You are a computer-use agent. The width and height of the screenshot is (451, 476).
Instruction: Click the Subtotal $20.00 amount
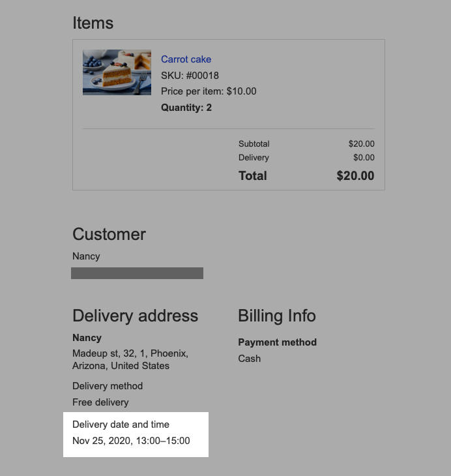361,143
